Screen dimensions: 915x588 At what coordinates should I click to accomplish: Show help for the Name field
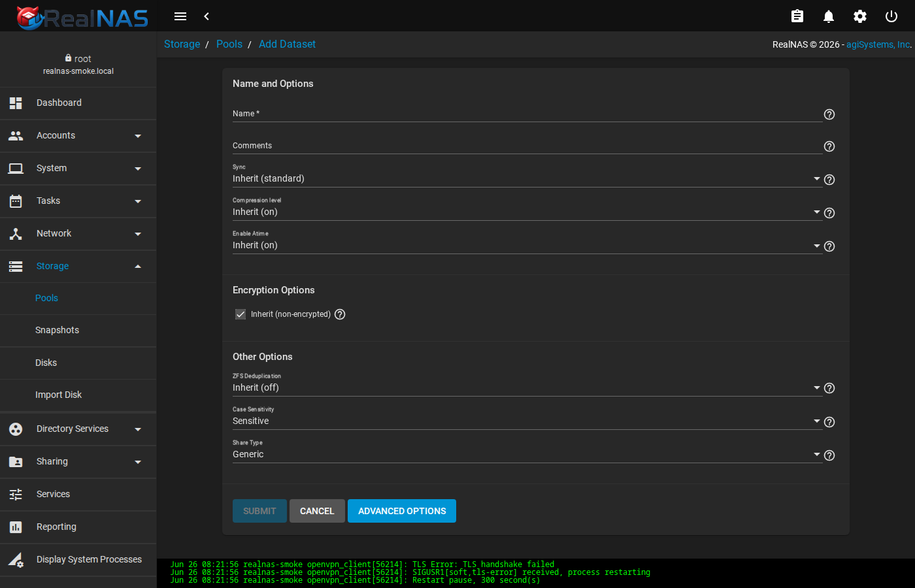click(x=829, y=114)
